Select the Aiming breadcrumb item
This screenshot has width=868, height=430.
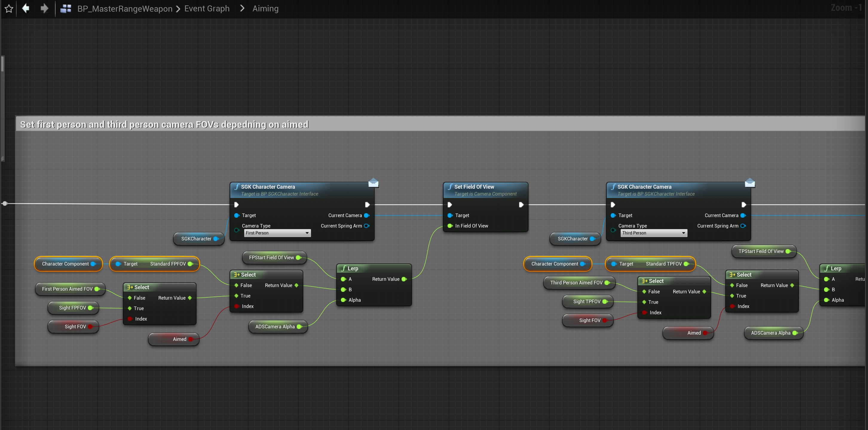[265, 9]
